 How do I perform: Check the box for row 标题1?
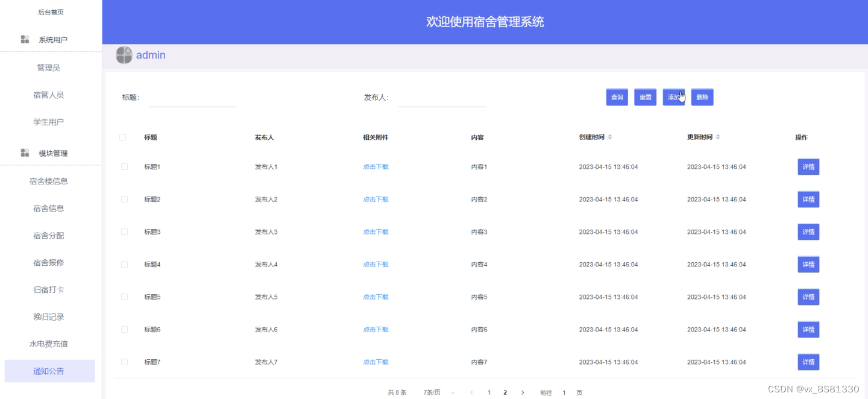click(x=124, y=167)
